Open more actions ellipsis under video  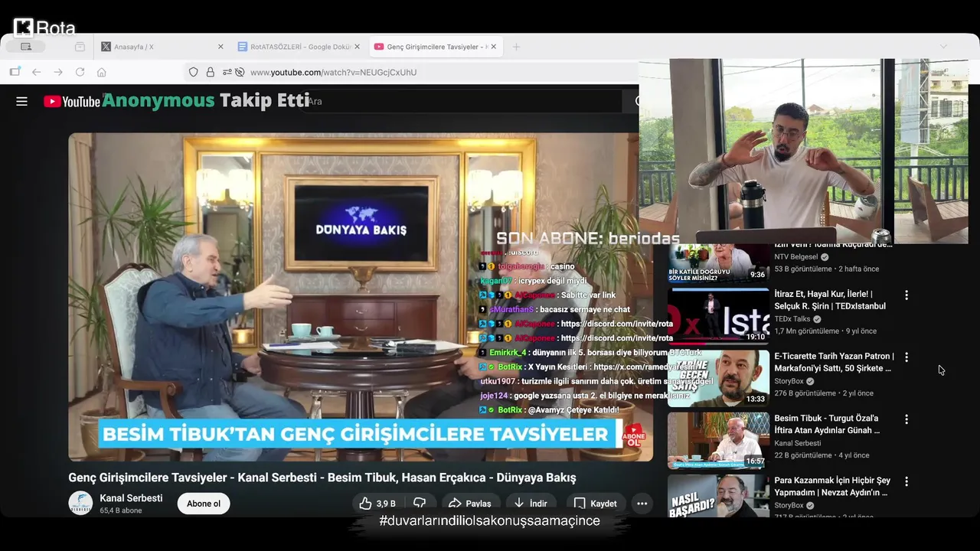(642, 504)
